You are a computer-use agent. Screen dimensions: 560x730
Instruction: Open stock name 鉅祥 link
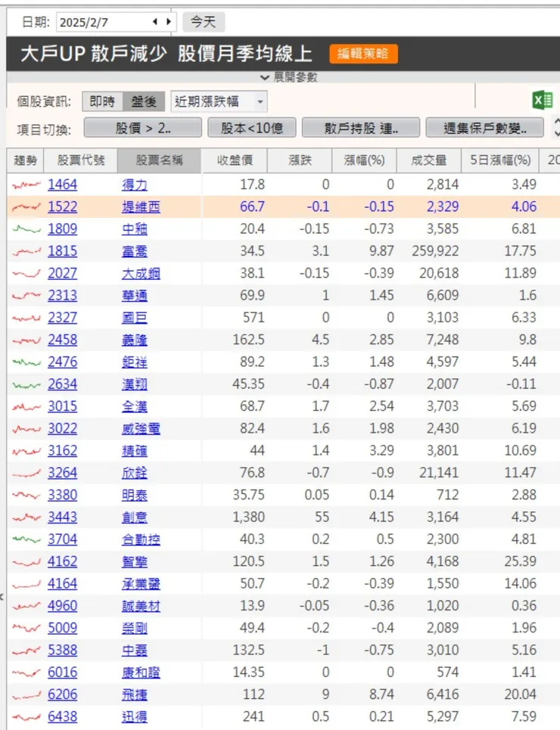pos(135,362)
